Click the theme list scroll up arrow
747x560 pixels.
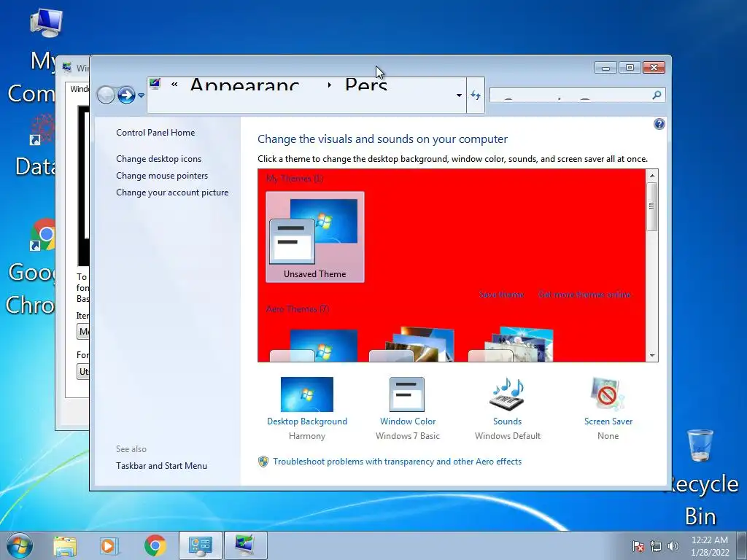click(x=651, y=176)
